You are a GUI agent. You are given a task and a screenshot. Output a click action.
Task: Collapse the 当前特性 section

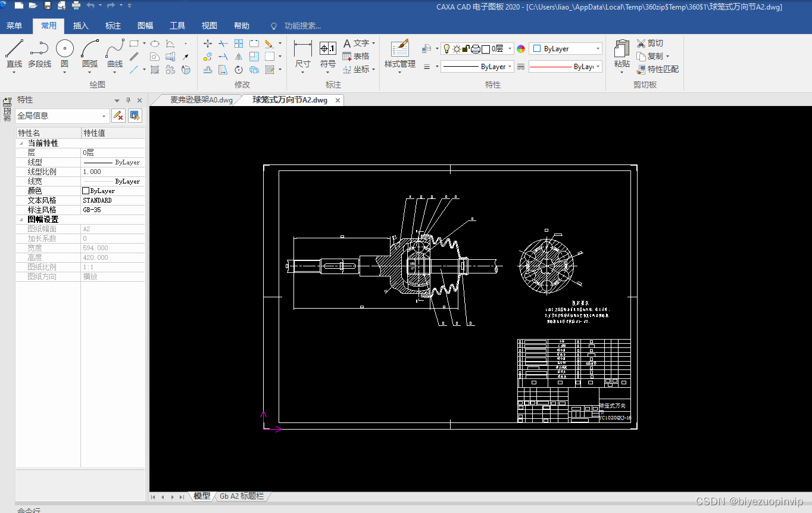tap(21, 144)
